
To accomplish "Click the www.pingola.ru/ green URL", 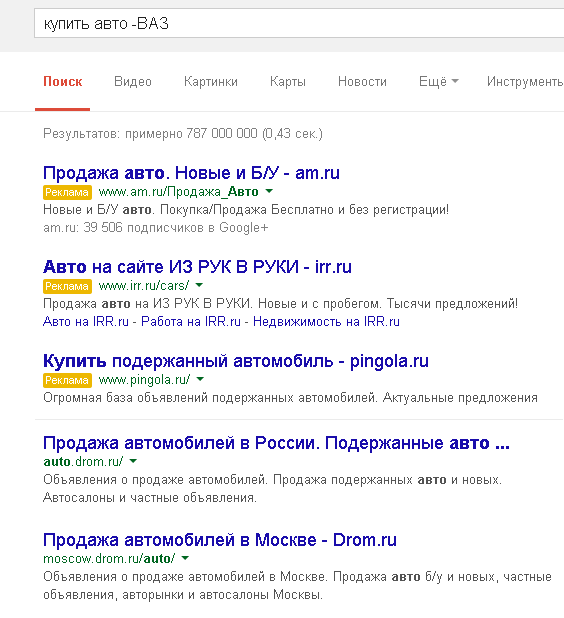I will click(144, 380).
